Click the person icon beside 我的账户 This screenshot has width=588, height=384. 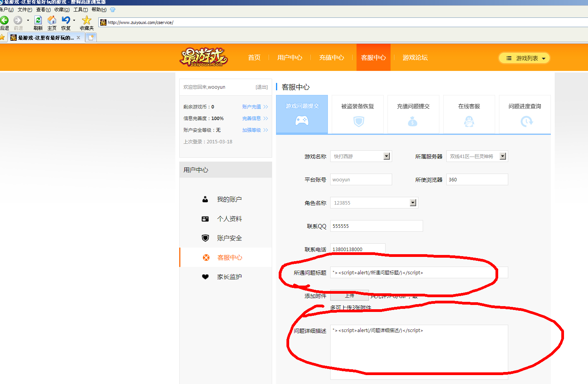point(205,200)
